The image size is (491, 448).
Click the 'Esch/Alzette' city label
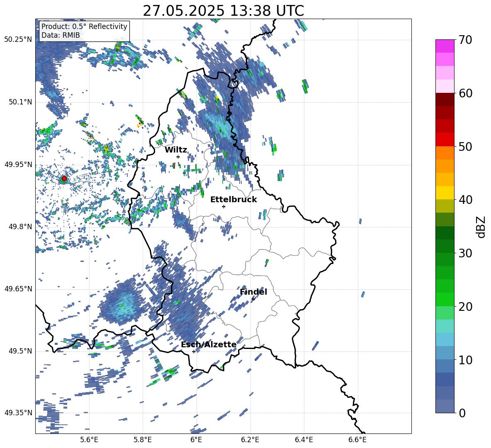tap(209, 344)
